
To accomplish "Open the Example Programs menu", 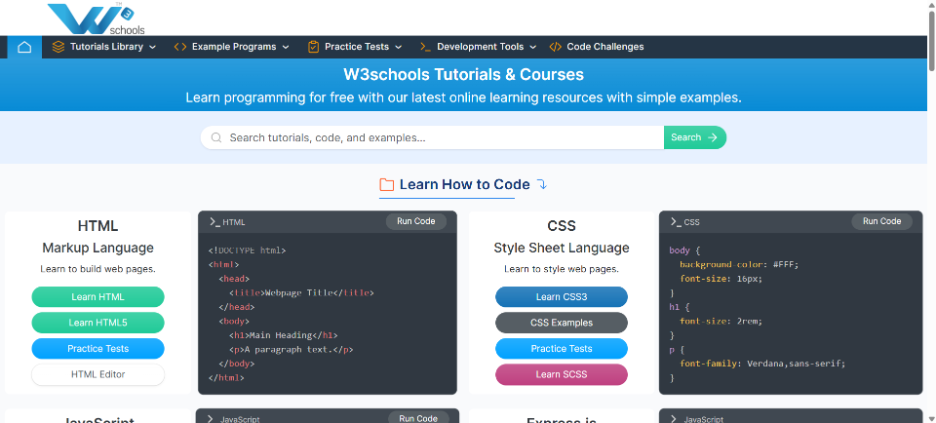I will 231,47.
